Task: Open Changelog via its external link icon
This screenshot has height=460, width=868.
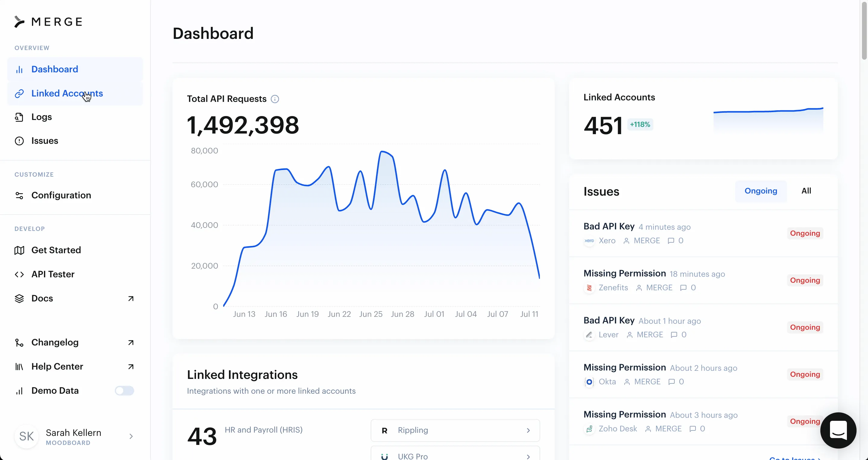Action: 131,342
